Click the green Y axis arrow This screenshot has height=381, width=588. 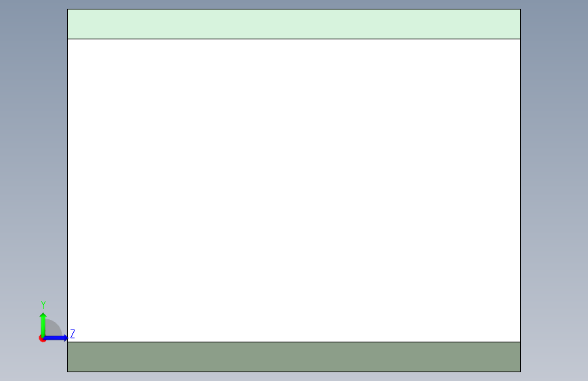tap(43, 325)
